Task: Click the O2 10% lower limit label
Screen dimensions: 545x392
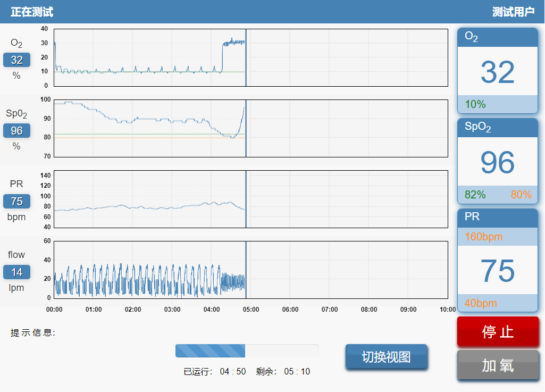Action: click(x=475, y=104)
